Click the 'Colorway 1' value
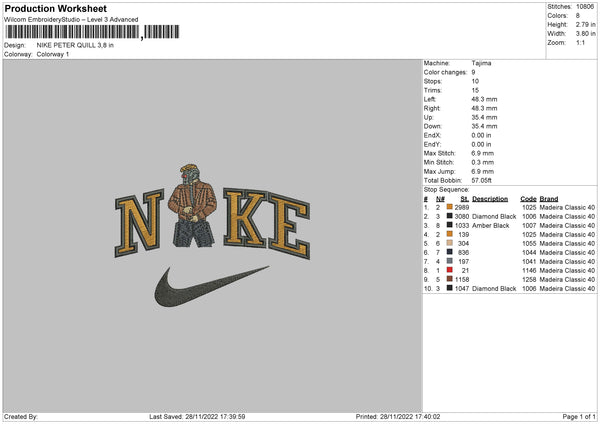This screenshot has height=424, width=600. point(53,54)
